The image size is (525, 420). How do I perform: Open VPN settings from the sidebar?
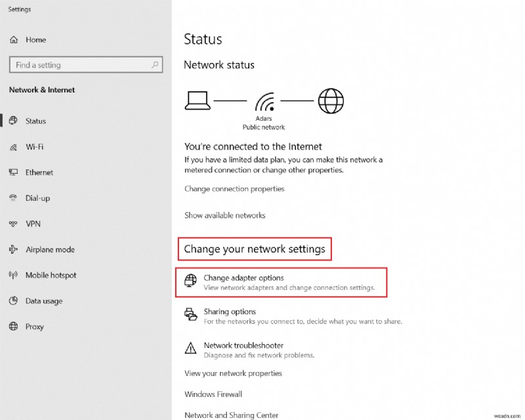(x=34, y=223)
